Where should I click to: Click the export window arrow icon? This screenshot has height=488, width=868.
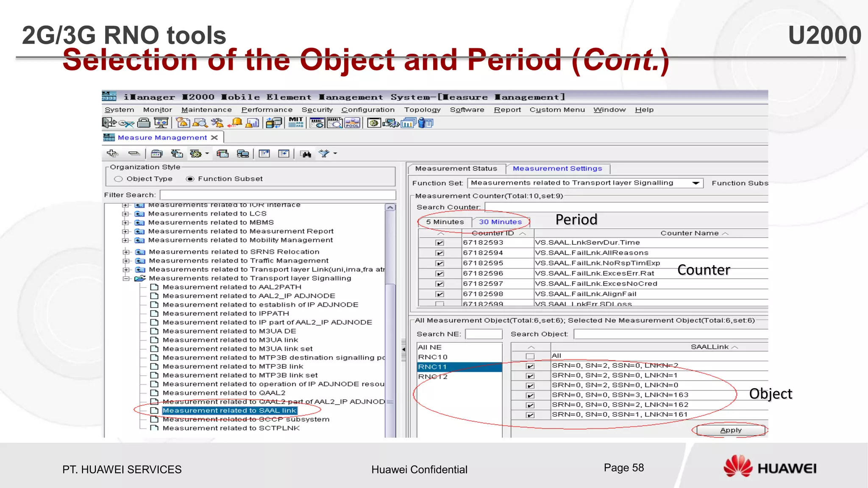pyautogui.click(x=264, y=153)
